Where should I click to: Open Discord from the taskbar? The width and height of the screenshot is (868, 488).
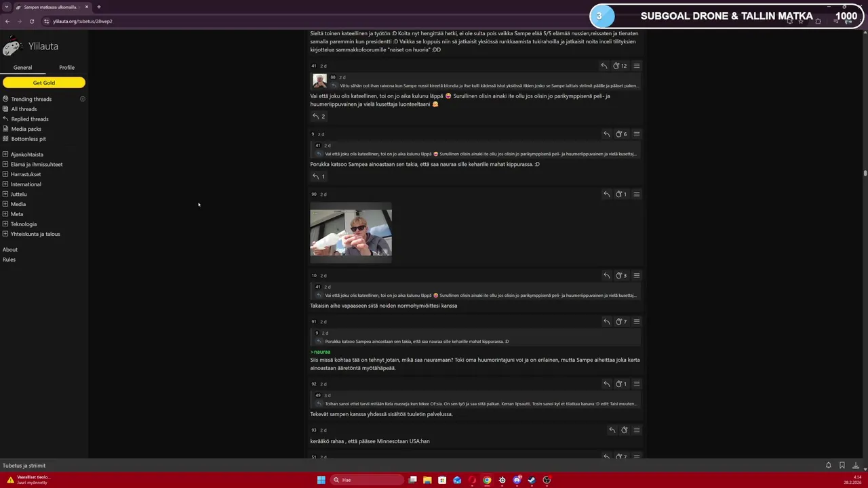(x=517, y=480)
